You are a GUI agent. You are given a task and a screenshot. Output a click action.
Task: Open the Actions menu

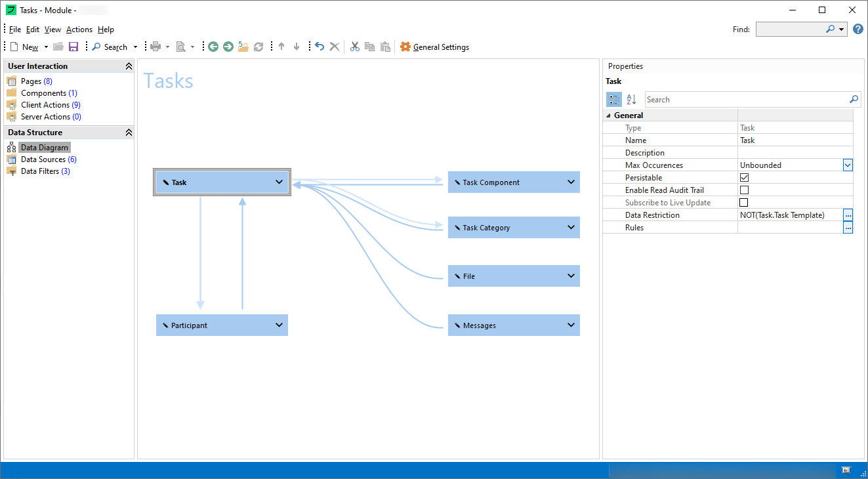[79, 30]
